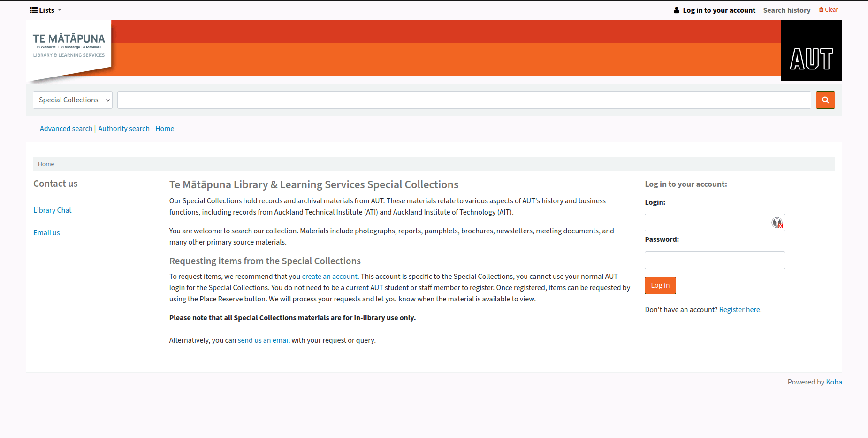Clear the search history
The width and height of the screenshot is (868, 438).
[829, 10]
